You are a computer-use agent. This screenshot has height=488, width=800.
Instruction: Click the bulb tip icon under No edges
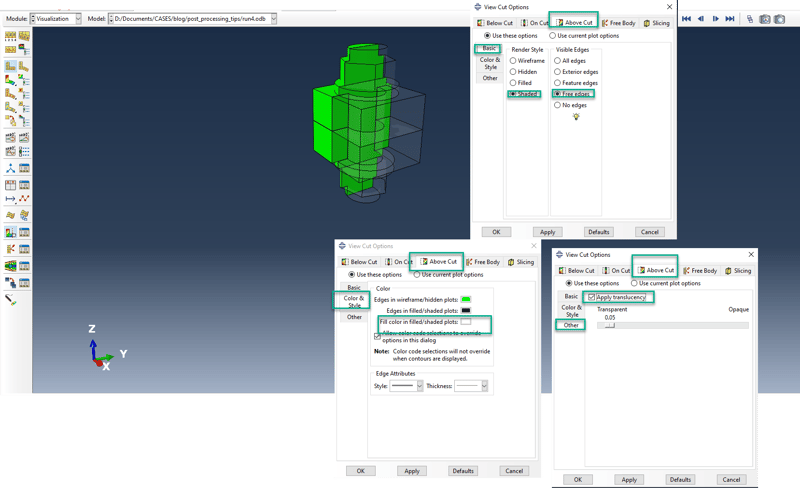575,117
